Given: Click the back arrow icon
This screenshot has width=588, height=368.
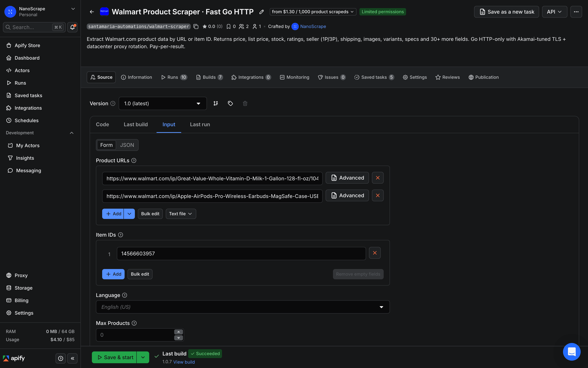Looking at the screenshot, I should (92, 12).
